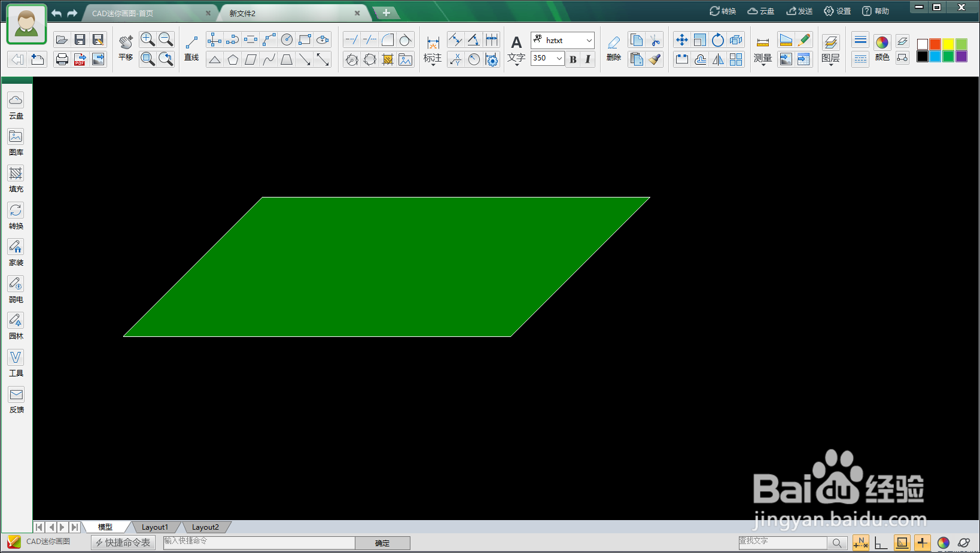The height and width of the screenshot is (553, 980).
Task: Select the triangle shape tool
Action: [x=214, y=59]
